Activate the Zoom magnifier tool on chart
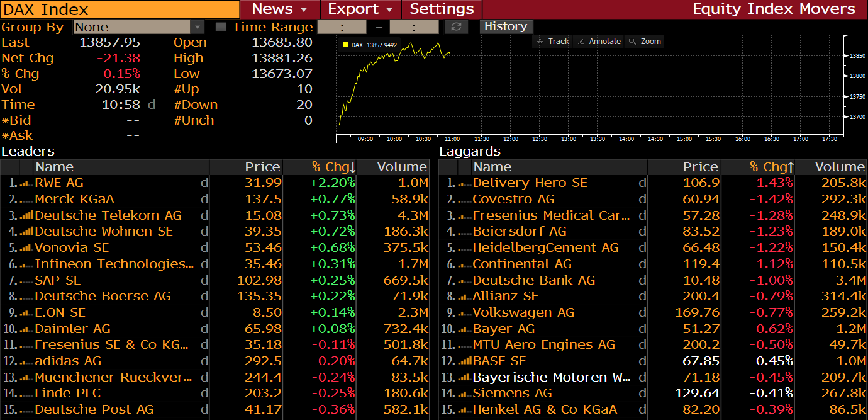The image size is (868, 420). 645,42
